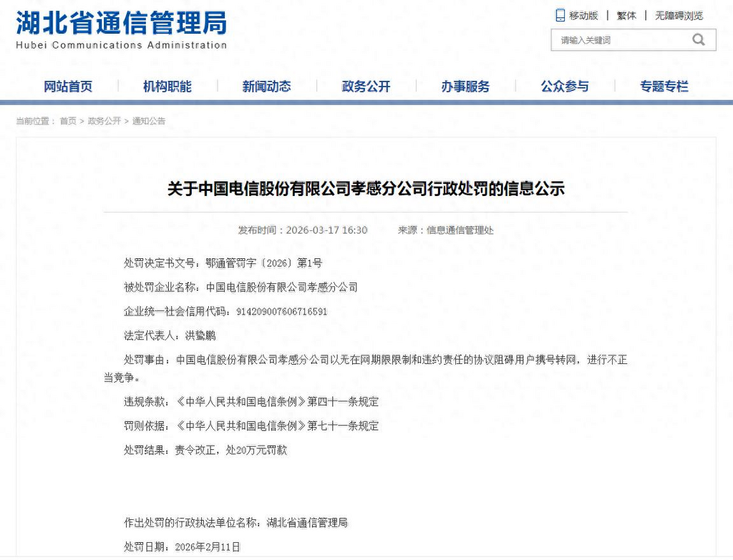Open the 公众参与 navigation item
The width and height of the screenshot is (733, 560).
pos(565,87)
